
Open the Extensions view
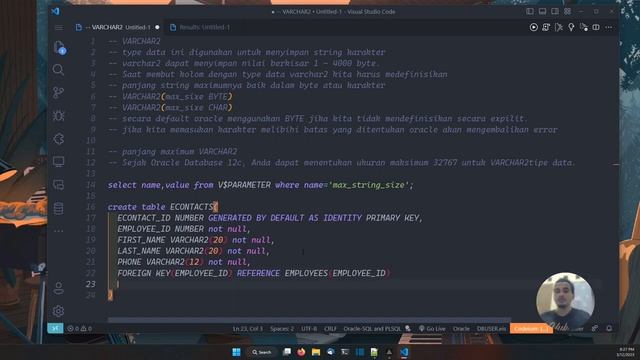coord(58,139)
